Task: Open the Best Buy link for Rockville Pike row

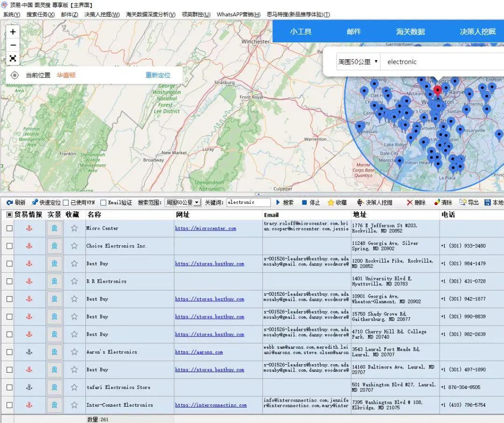Action: pyautogui.click(x=210, y=264)
